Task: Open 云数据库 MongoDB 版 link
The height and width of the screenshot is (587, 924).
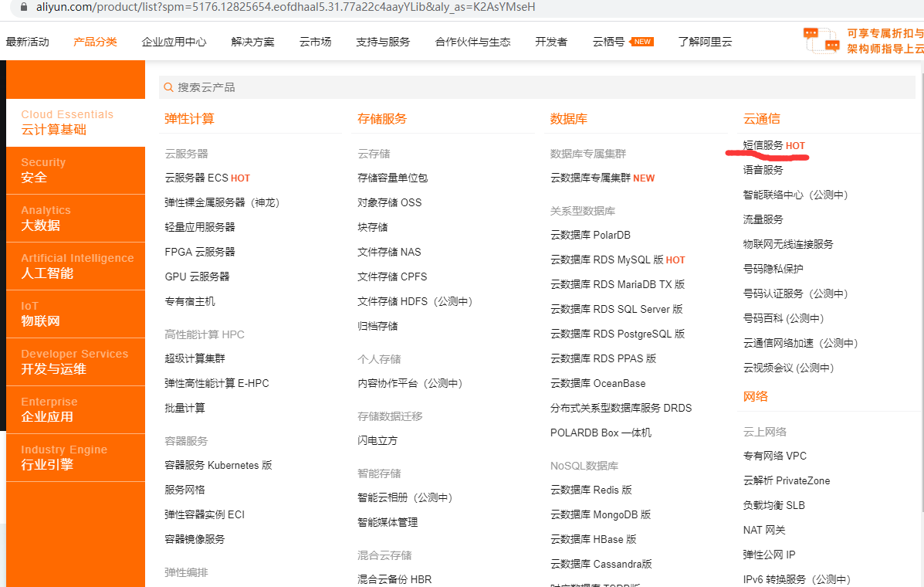Action: tap(601, 514)
